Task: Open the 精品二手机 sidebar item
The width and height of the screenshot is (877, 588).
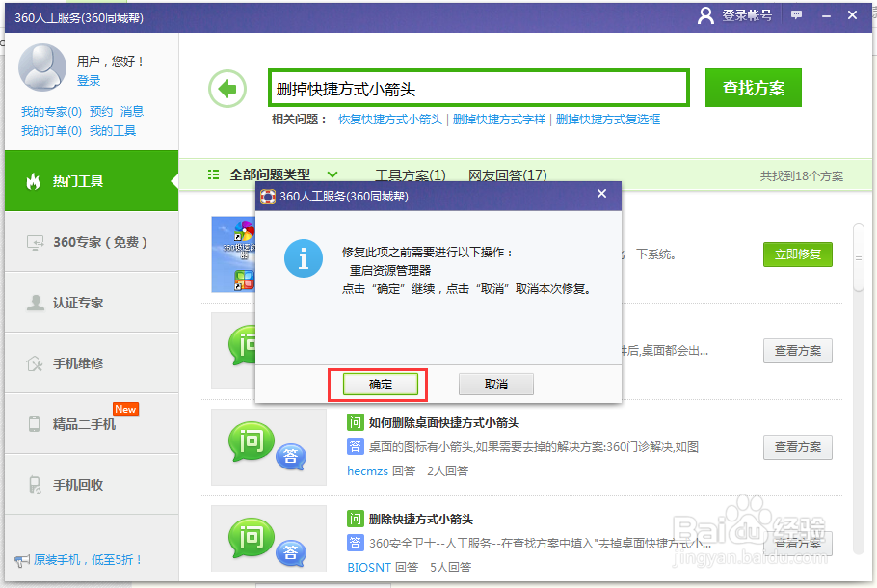Action: click(x=92, y=423)
